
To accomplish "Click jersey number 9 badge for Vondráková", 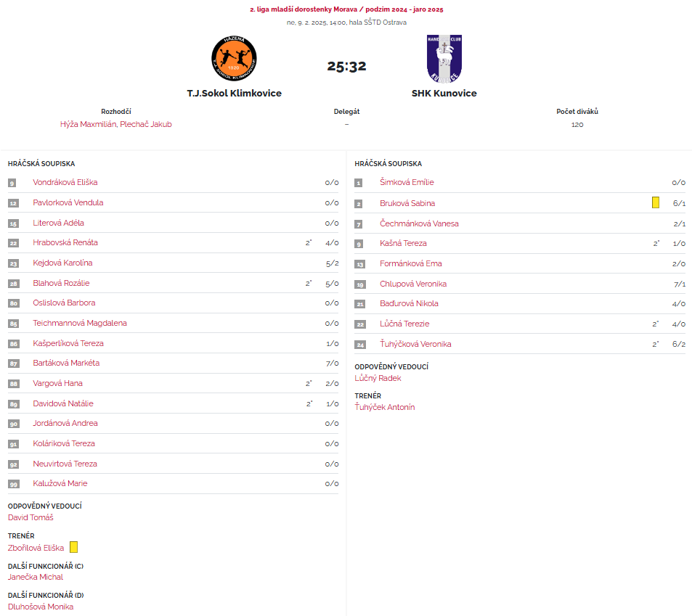I will [x=12, y=183].
